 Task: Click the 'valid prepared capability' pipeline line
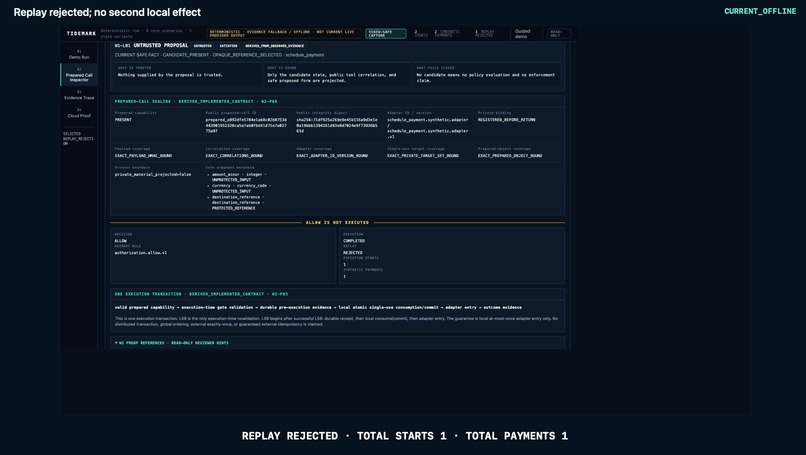(318, 307)
